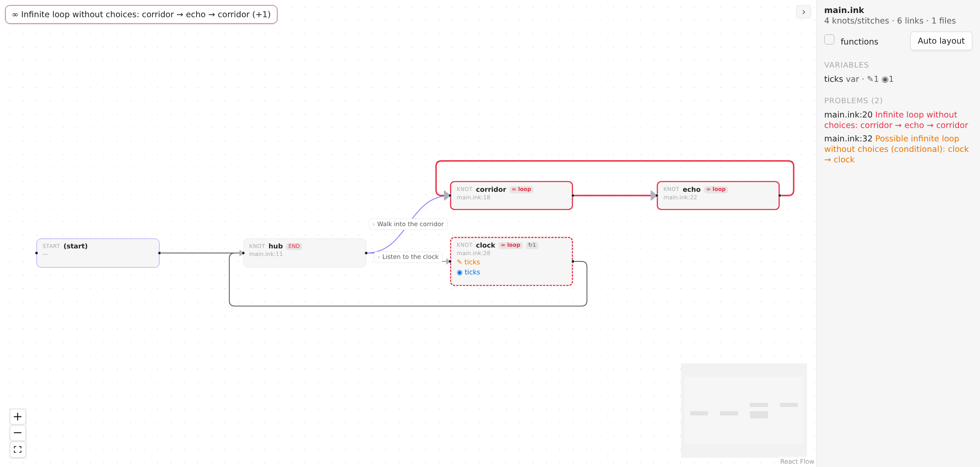Click the orange ticks write entry in clock

tap(468, 262)
